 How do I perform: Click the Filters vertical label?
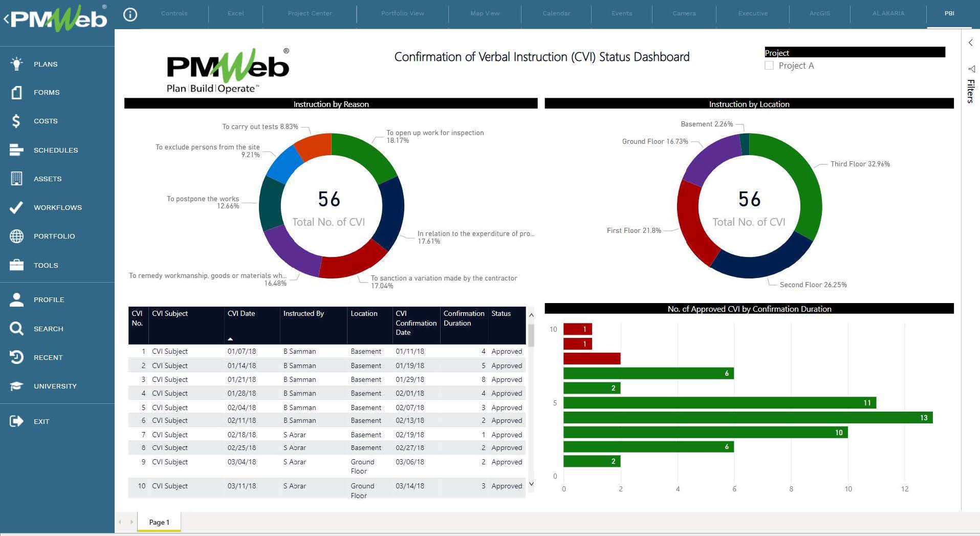(x=971, y=92)
